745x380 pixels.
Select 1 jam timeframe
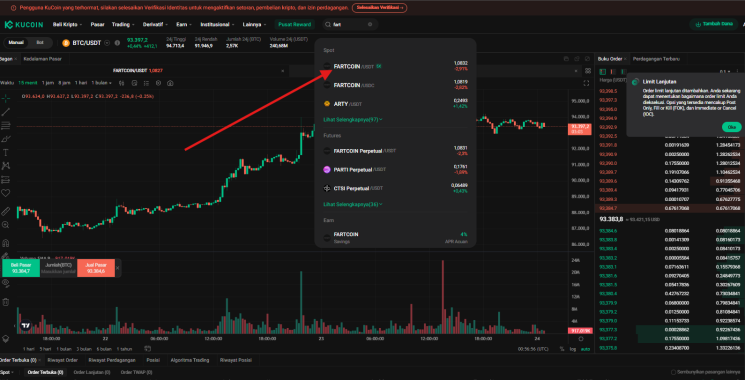point(48,83)
